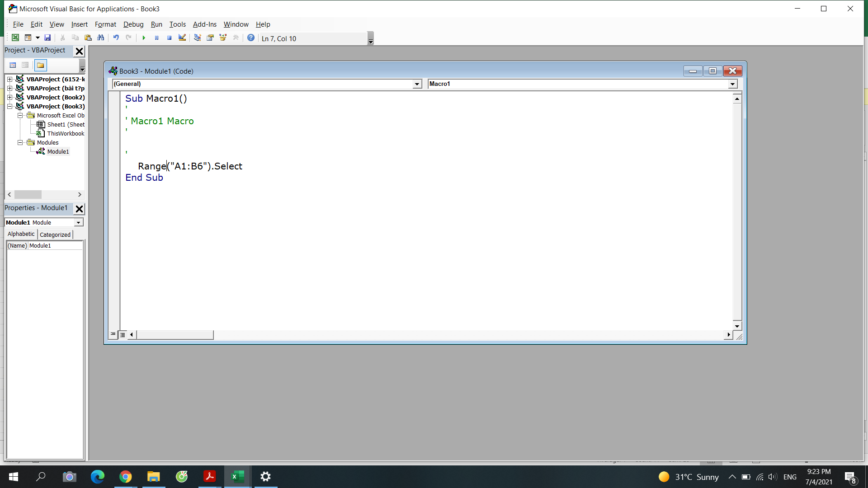The width and height of the screenshot is (868, 488).
Task: Open File Explorer from the taskbar
Action: point(153,477)
